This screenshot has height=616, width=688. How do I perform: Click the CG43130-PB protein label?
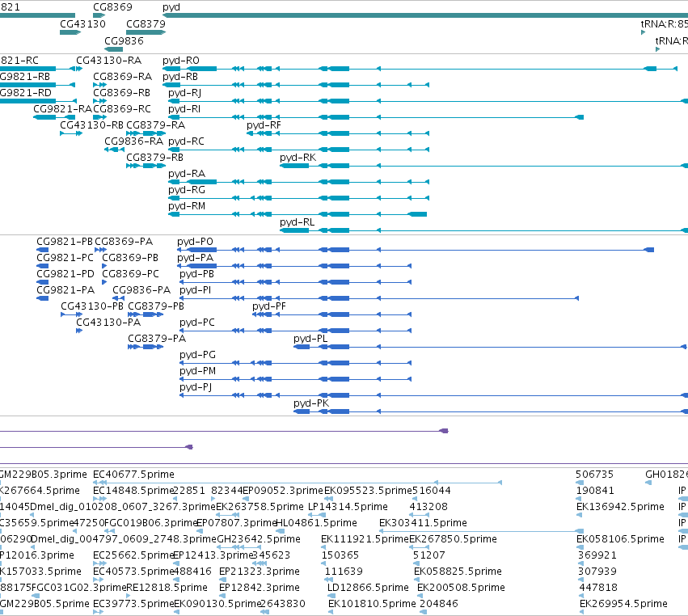pos(92,306)
